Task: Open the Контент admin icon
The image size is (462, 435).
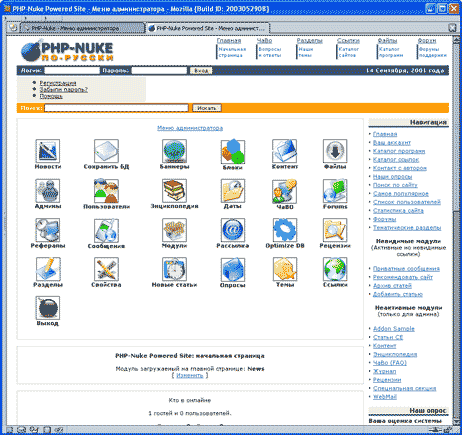Action: pyautogui.click(x=284, y=151)
